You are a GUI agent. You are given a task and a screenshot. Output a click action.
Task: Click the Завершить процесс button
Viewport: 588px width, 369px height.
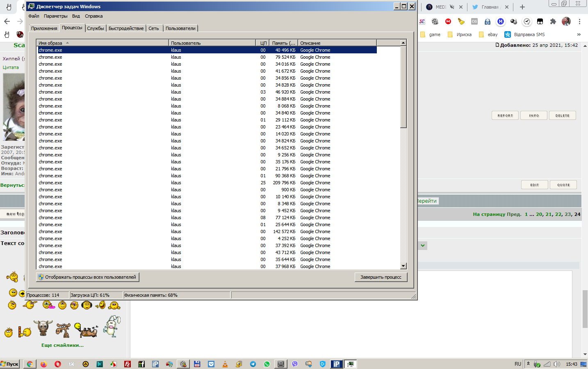coord(381,277)
